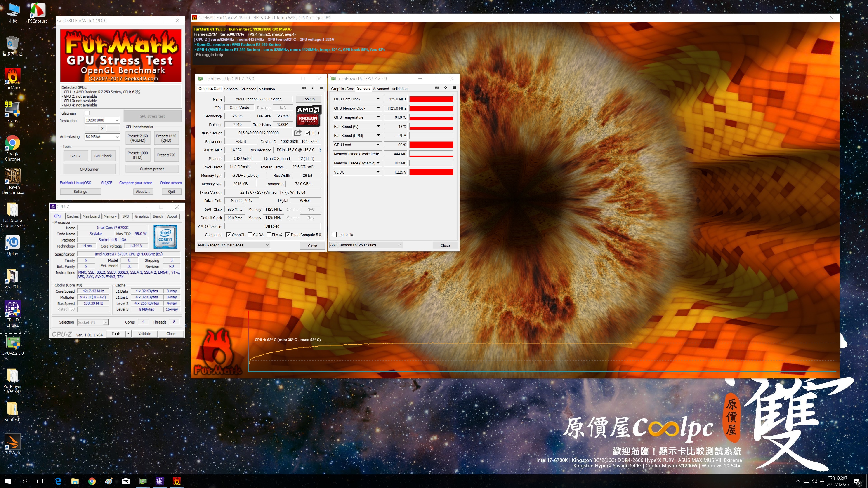Switch to CPU-Z Mainboard tab
Image resolution: width=868 pixels, height=488 pixels.
point(91,216)
